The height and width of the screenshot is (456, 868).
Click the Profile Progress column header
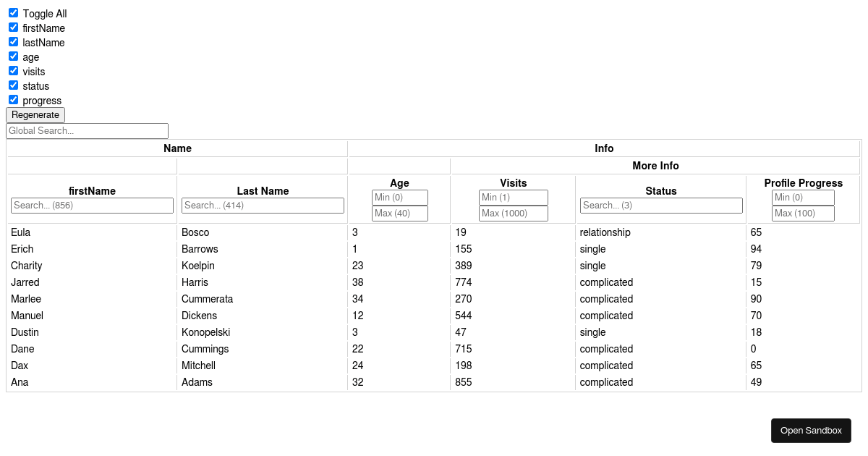point(803,182)
